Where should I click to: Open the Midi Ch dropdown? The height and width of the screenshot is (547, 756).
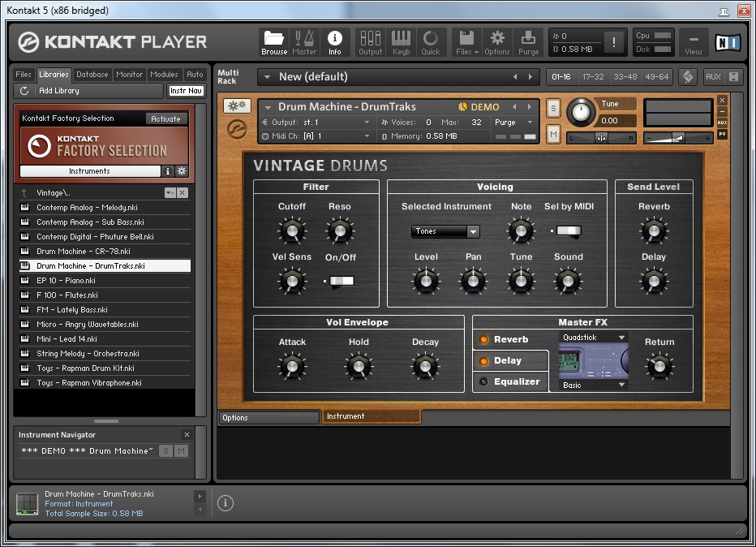tap(367, 136)
